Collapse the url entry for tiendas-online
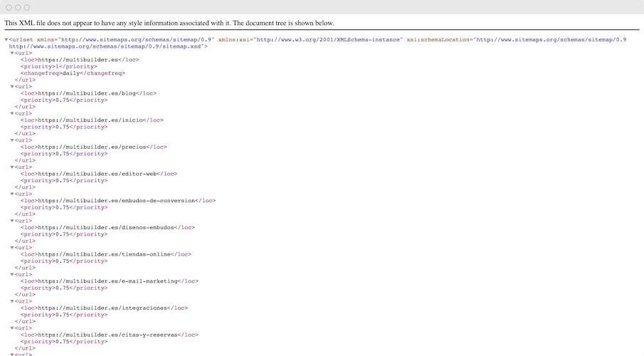The height and width of the screenshot is (356, 644). click(12, 247)
